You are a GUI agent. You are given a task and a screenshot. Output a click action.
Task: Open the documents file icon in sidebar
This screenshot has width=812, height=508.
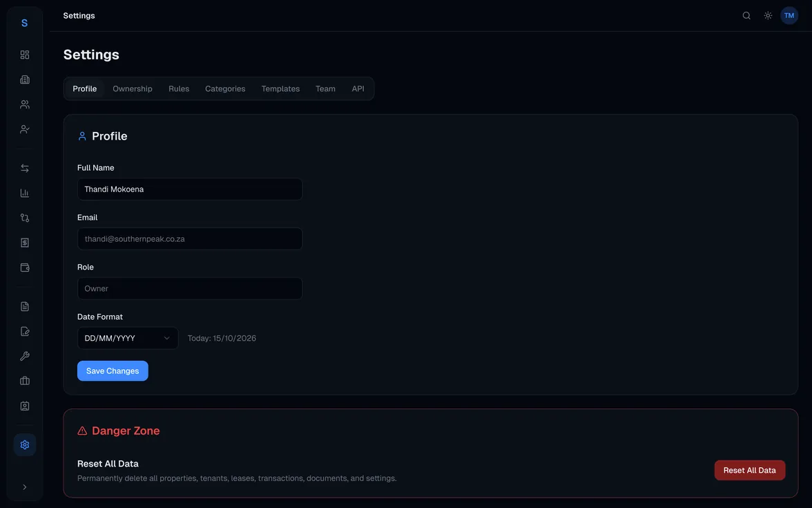24,307
